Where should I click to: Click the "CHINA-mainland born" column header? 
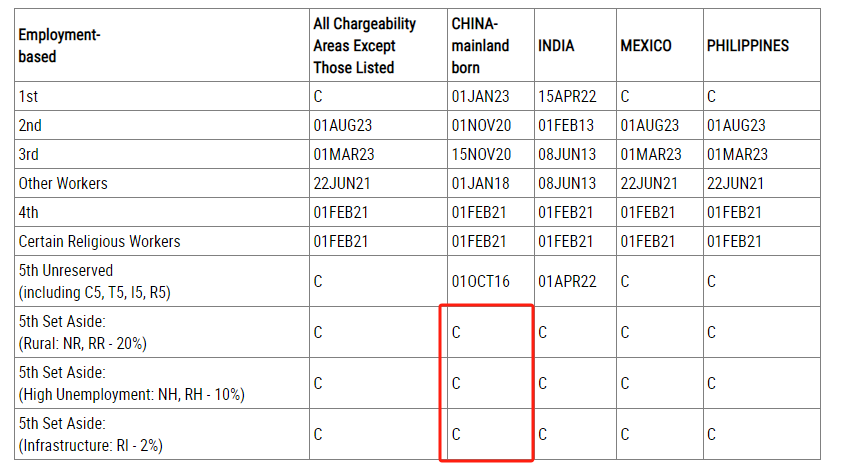click(x=480, y=46)
